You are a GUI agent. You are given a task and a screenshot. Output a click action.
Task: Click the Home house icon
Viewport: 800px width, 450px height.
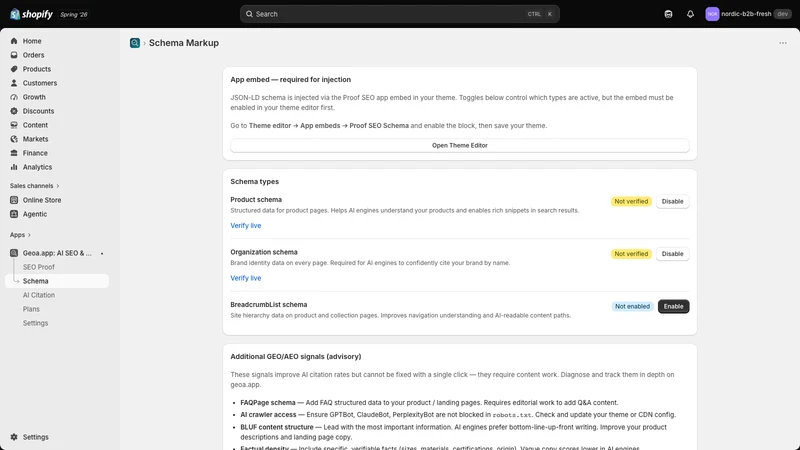click(14, 41)
